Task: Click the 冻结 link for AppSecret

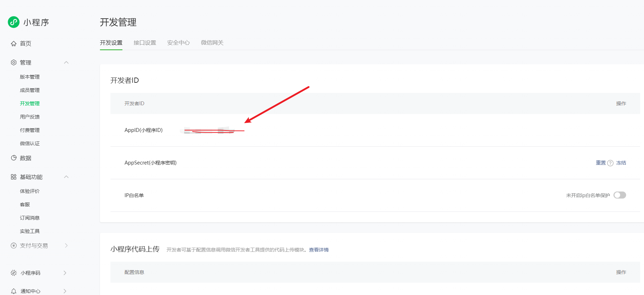Action: click(621, 163)
